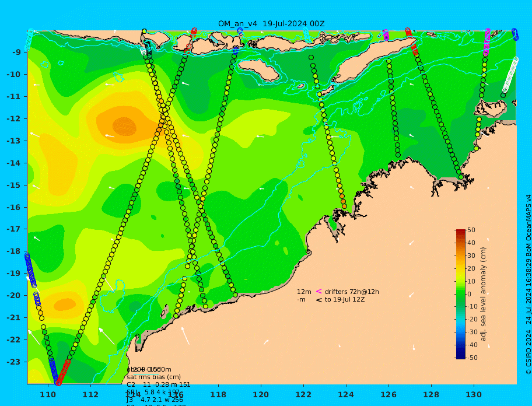The width and height of the screenshot is (532, 406).
Task: Click the latitude axis label -12
Action: point(13,119)
